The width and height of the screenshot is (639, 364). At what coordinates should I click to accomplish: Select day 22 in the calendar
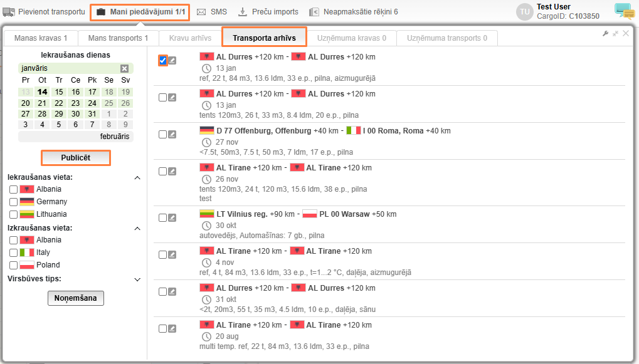[59, 103]
